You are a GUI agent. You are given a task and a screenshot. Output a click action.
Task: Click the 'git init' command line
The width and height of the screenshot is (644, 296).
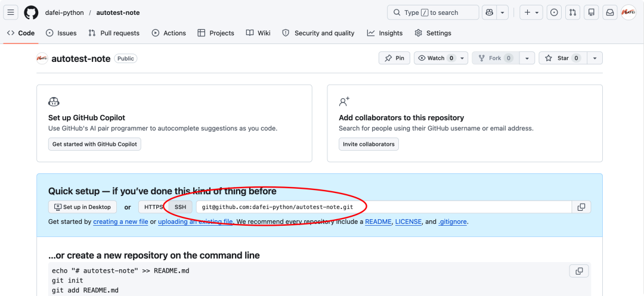(x=67, y=281)
